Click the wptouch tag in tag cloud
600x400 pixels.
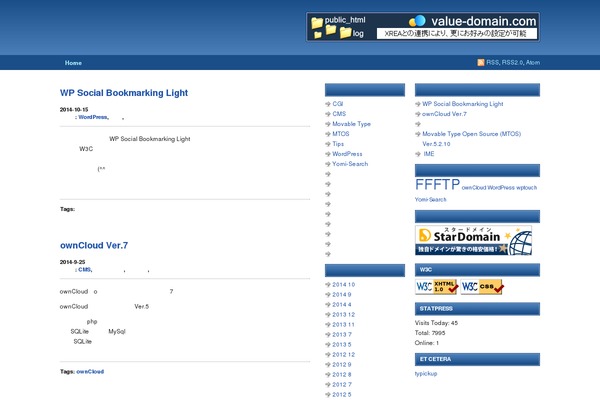click(x=527, y=188)
